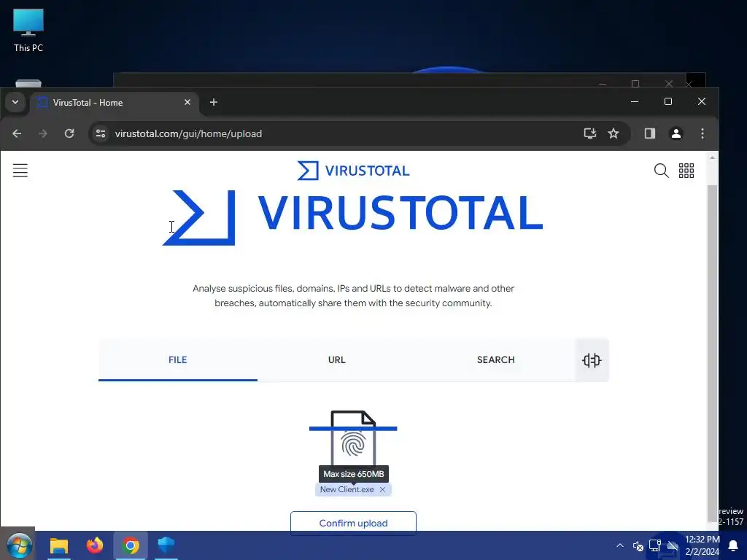Click the Confirm upload button

point(353,523)
